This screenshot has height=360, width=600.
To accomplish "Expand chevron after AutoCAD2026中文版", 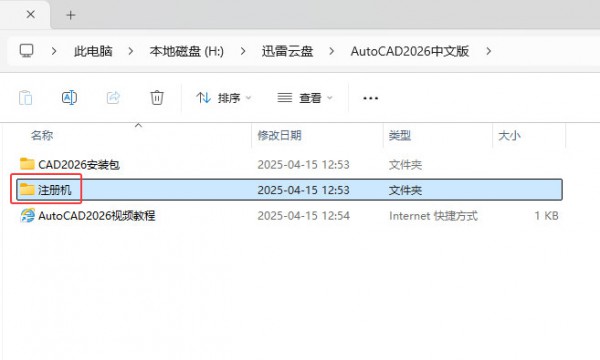I will (488, 51).
